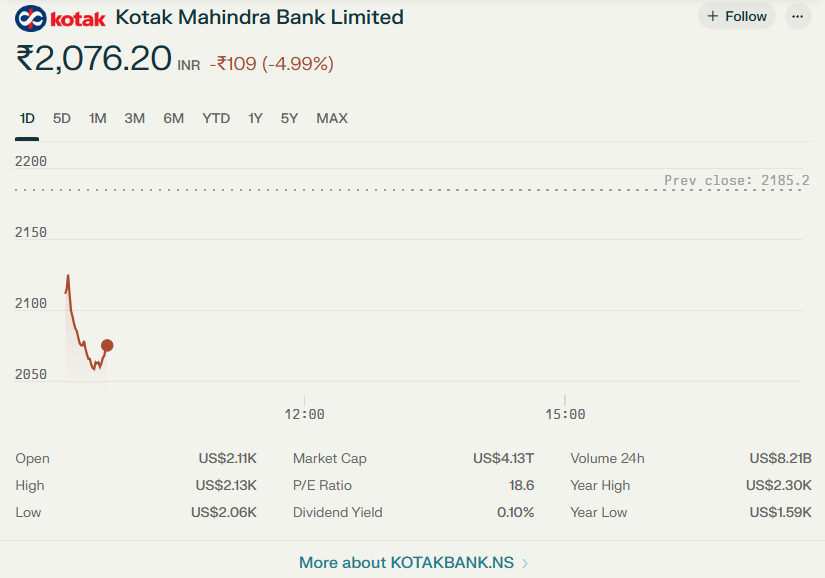
Task: Select the 1Y time range
Action: click(255, 118)
